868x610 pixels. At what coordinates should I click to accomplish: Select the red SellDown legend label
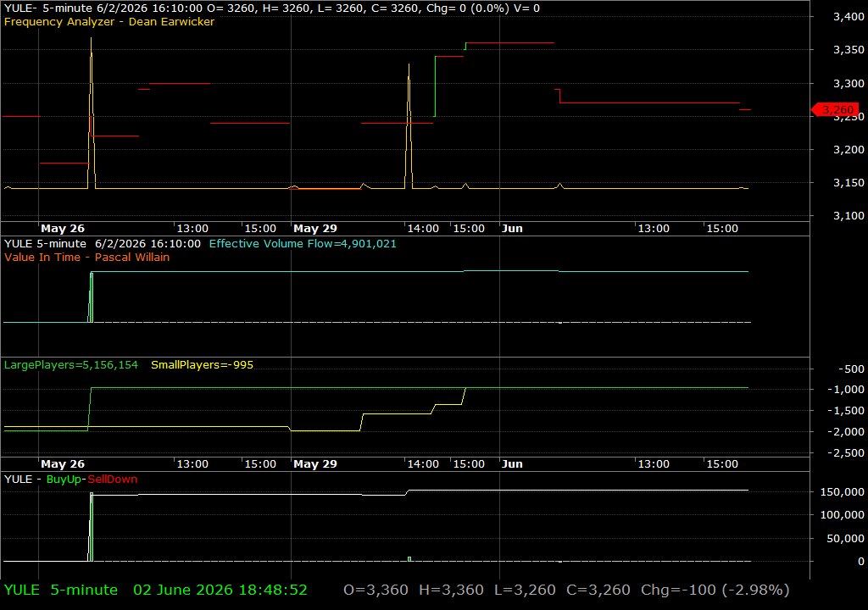pos(113,480)
